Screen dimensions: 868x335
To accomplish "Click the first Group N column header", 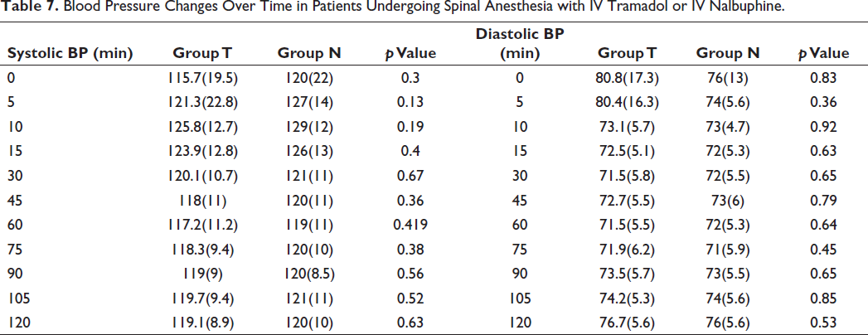I will tap(309, 53).
